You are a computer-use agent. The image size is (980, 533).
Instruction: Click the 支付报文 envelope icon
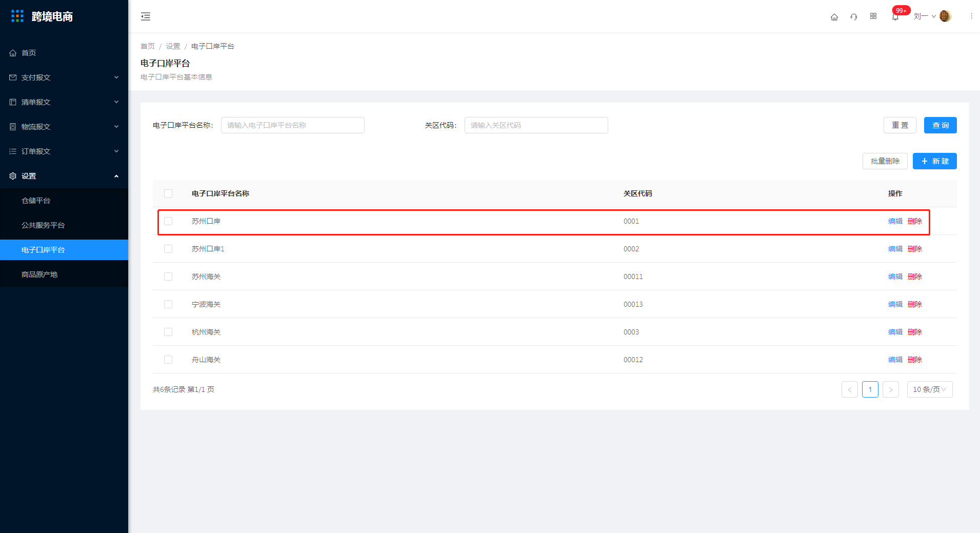click(x=13, y=77)
